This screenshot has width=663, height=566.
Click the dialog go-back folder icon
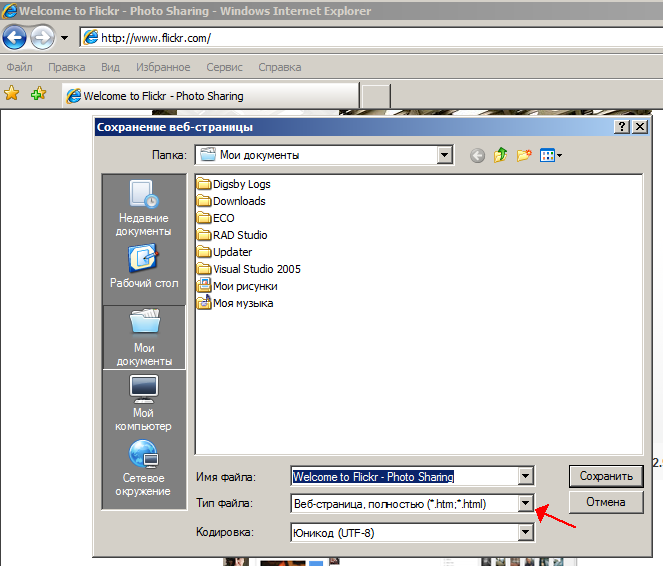tap(477, 156)
